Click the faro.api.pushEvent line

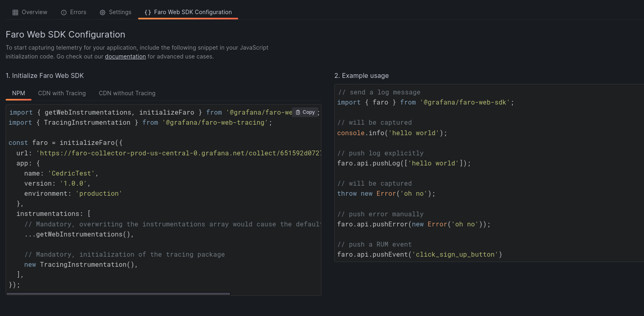pos(420,255)
